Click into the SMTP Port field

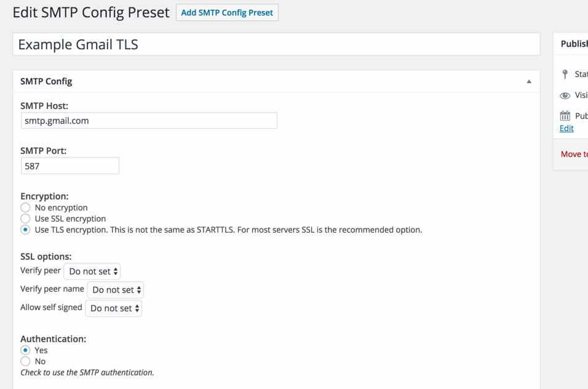click(x=70, y=166)
